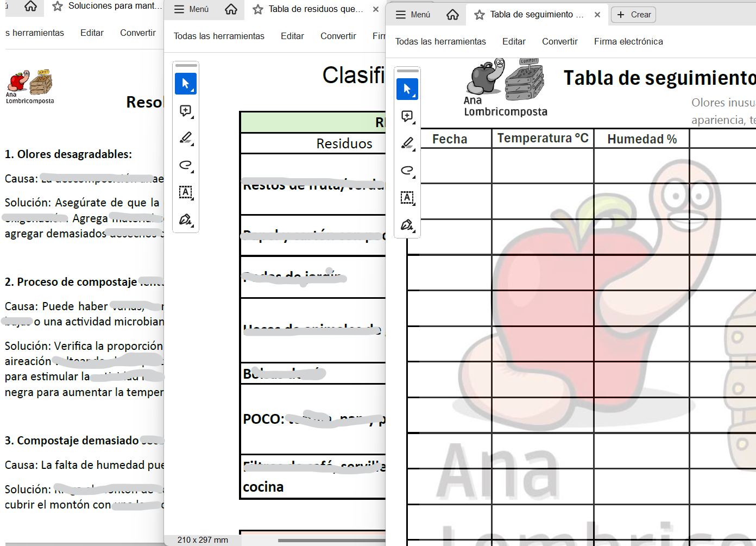The width and height of the screenshot is (756, 546).
Task: Select the arrow tool in Tabla de seguimiento window
Action: [x=407, y=89]
